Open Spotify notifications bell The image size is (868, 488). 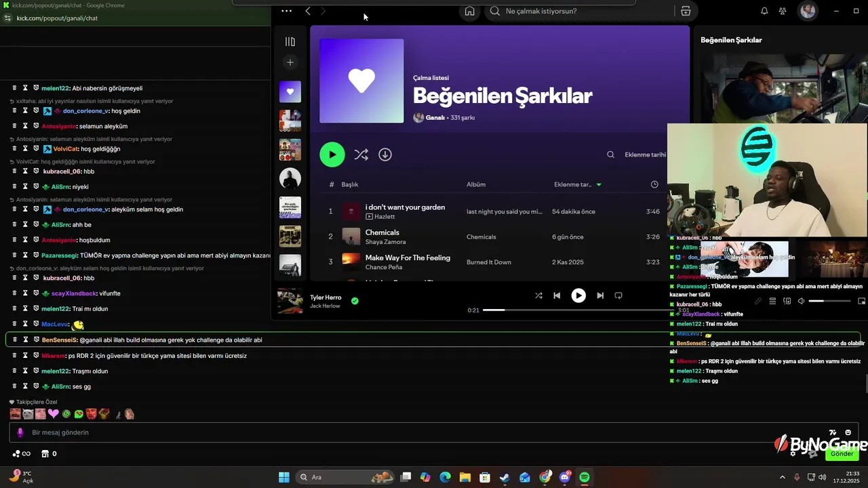tap(764, 11)
